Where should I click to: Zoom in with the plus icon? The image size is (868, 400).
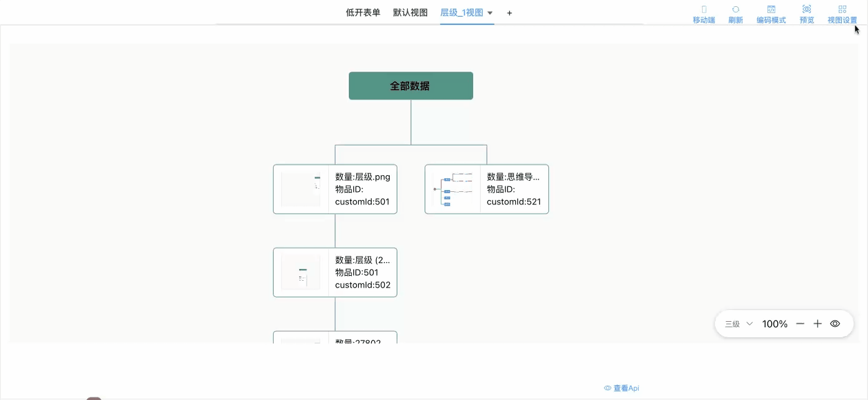pyautogui.click(x=818, y=324)
